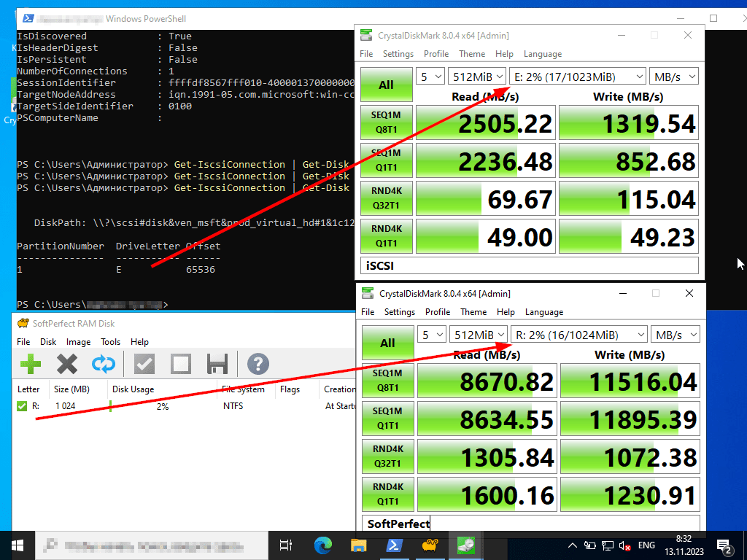The height and width of the screenshot is (560, 747).
Task: Click the black X remove disk icon
Action: click(67, 365)
